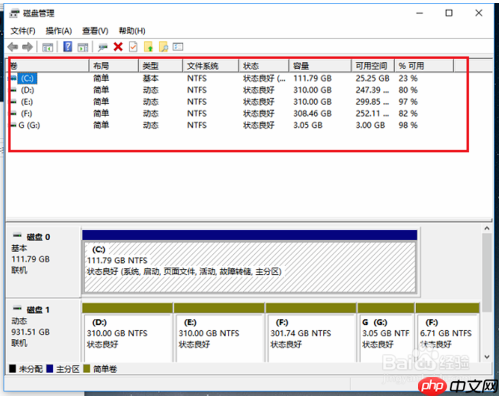Sort by the 状态 column header

264,66
